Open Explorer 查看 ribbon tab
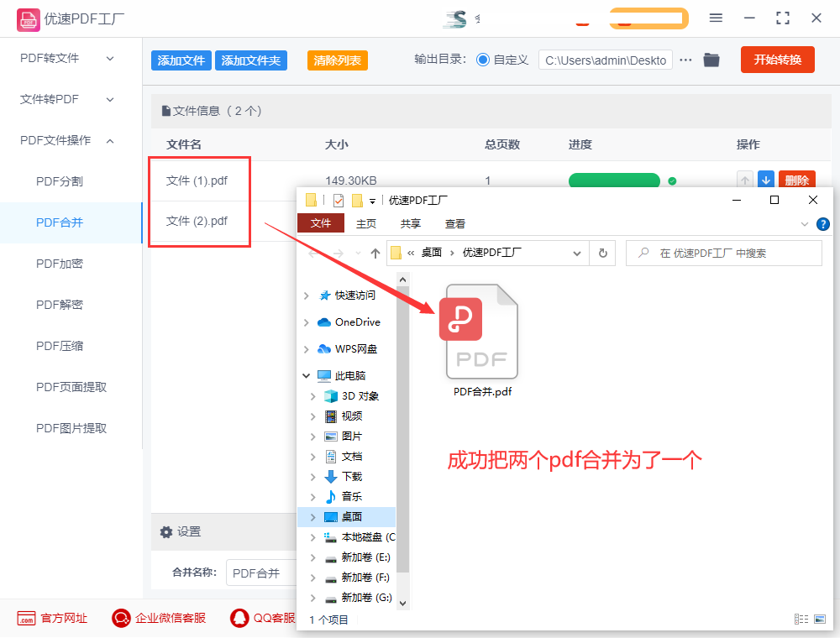Screen dimensions: 840x638 click(454, 224)
